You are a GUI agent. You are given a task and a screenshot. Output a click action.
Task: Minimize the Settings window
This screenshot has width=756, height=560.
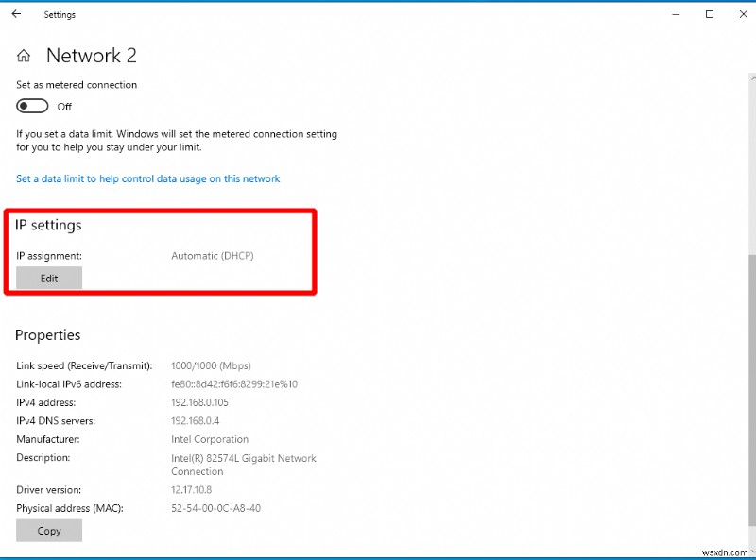tap(675, 14)
